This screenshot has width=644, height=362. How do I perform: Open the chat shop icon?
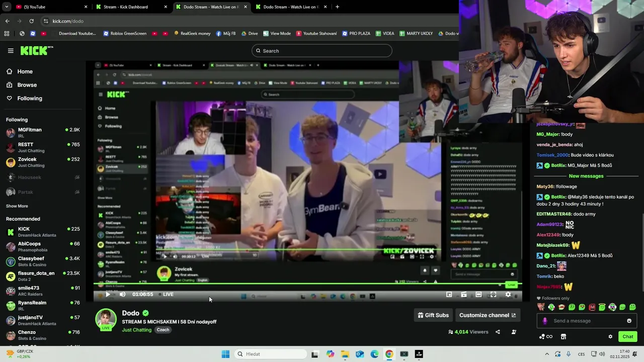[563, 337]
